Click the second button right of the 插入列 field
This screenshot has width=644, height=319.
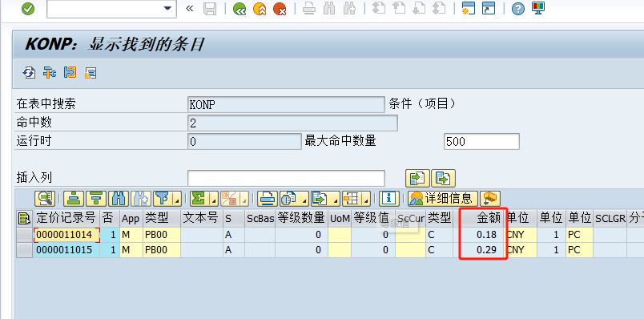click(443, 178)
